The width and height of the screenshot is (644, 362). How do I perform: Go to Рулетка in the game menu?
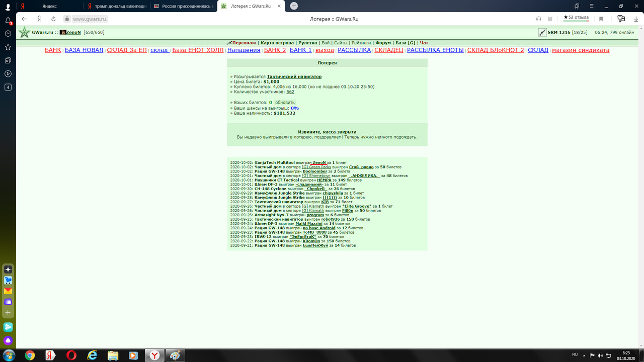(x=308, y=43)
